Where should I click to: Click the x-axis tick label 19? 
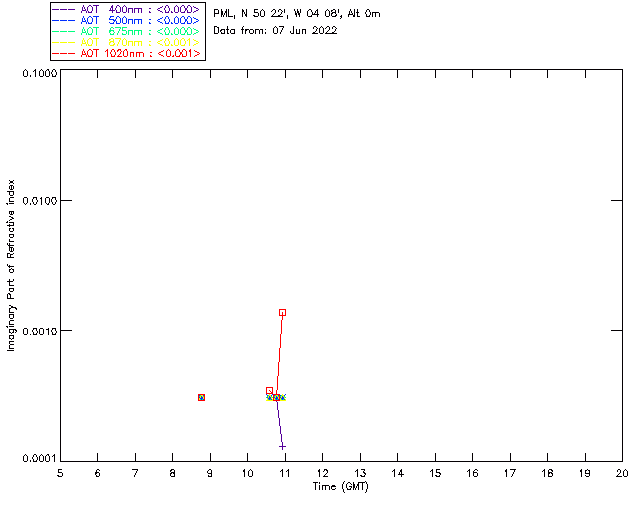point(585,473)
